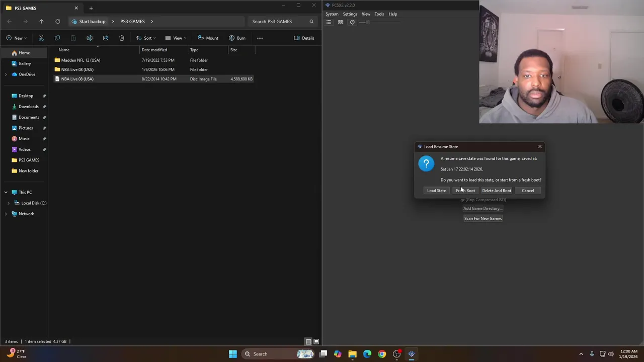The height and width of the screenshot is (362, 644).
Task: Mount the selected disc image
Action: click(208, 38)
